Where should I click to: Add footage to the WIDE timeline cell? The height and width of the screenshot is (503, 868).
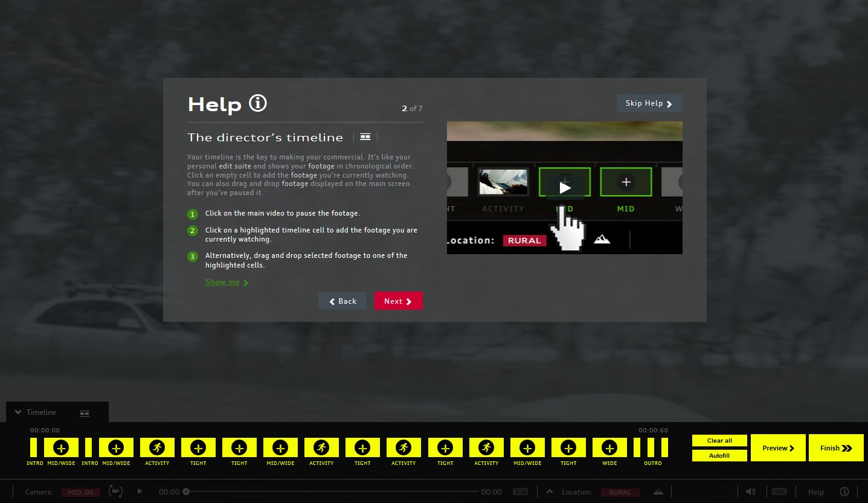[609, 447]
